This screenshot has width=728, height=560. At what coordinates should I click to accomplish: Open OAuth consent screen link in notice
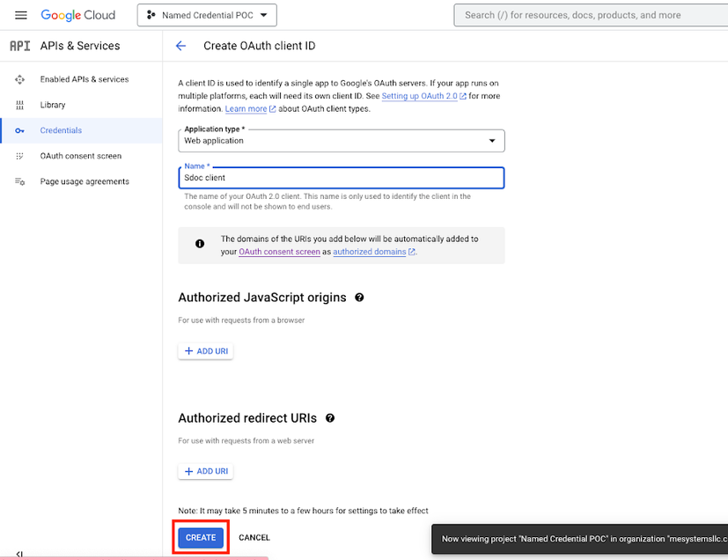coord(280,252)
